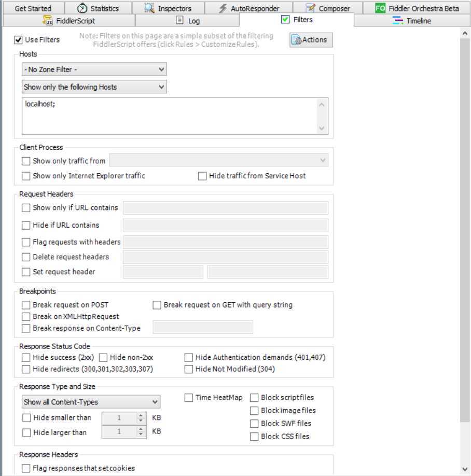Check Flag responses that set cookies
The image size is (471, 476).
point(26,468)
